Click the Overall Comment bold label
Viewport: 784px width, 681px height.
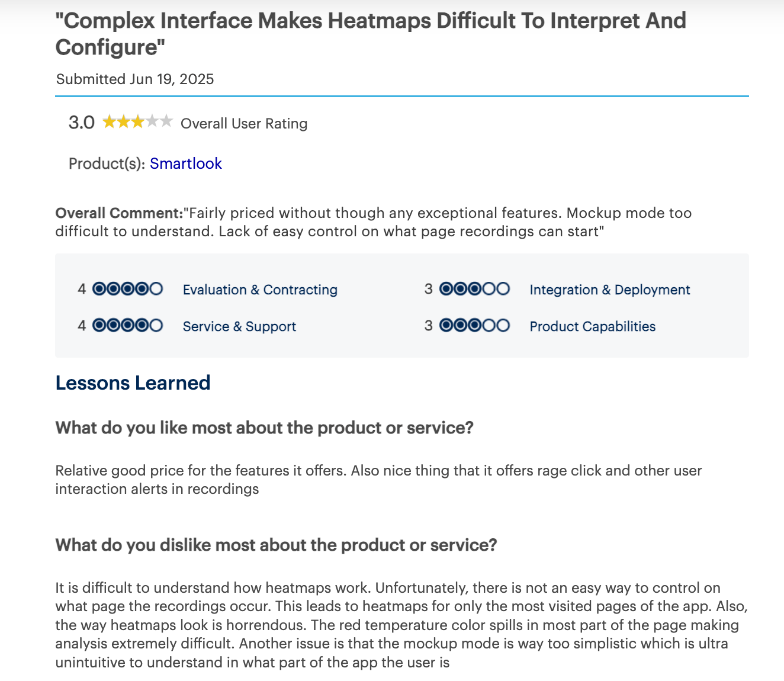click(x=118, y=213)
